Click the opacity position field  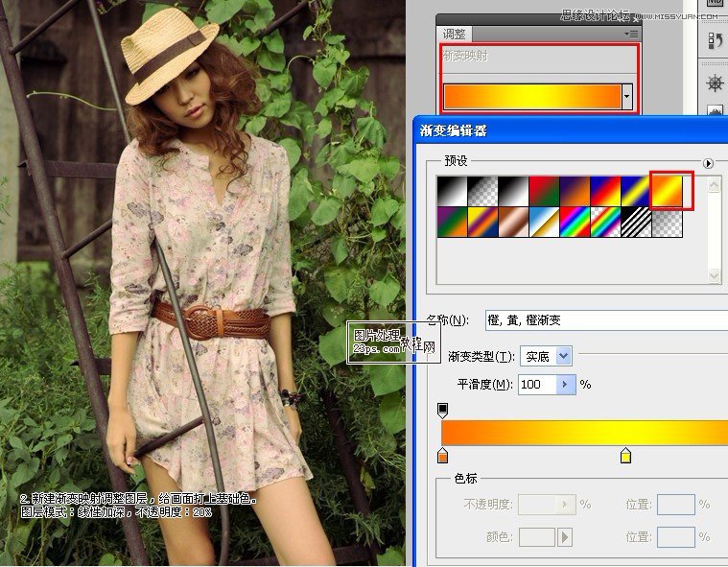tap(676, 505)
